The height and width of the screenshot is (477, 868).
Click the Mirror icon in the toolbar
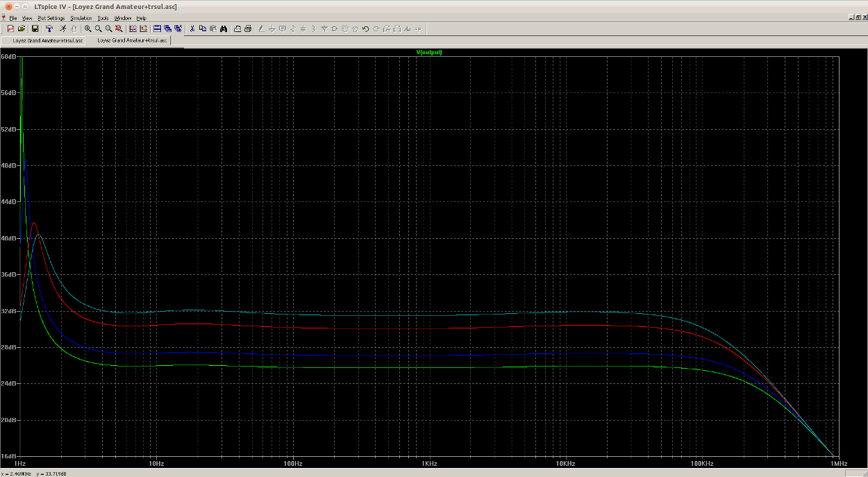coord(397,28)
